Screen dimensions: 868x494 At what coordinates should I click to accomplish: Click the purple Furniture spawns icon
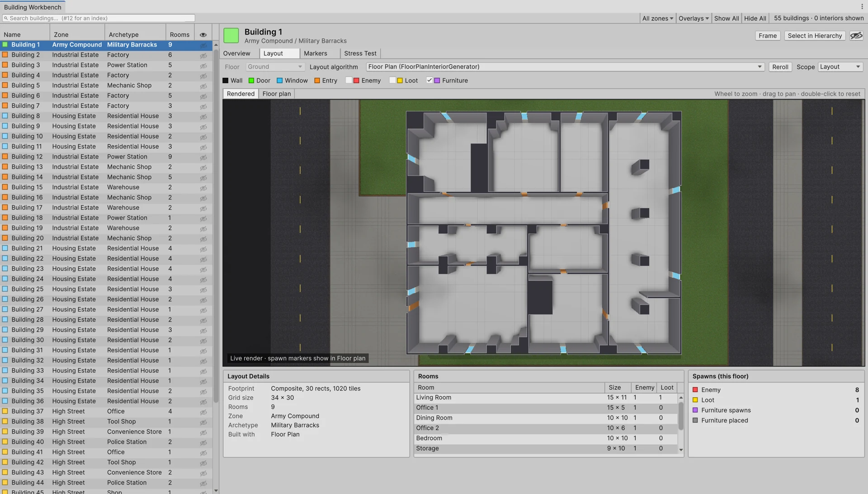[695, 410]
